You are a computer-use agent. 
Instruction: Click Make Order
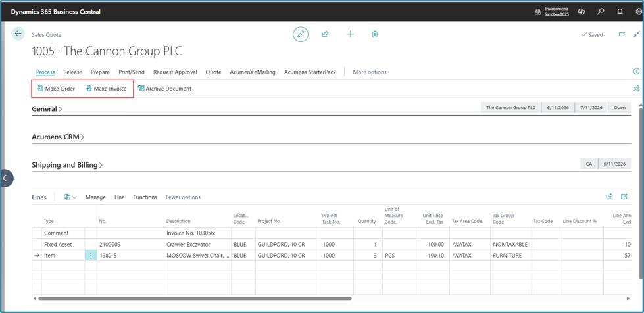click(56, 89)
